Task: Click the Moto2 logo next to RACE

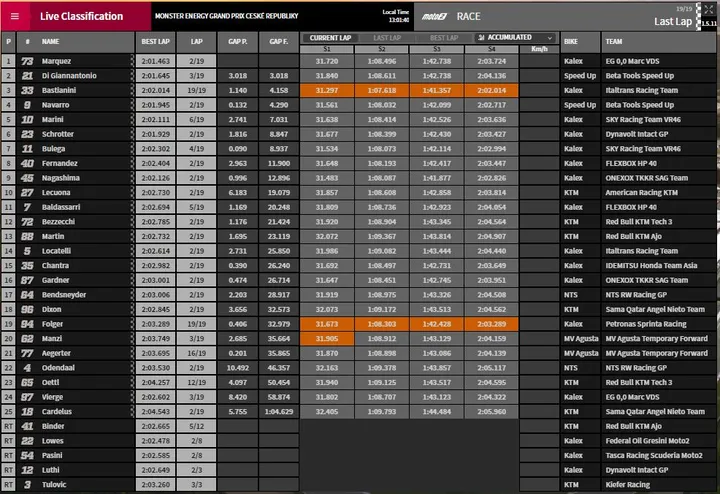Action: point(434,17)
